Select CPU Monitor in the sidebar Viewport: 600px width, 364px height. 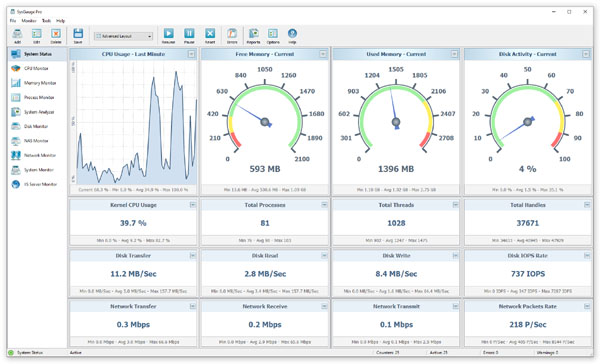37,69
